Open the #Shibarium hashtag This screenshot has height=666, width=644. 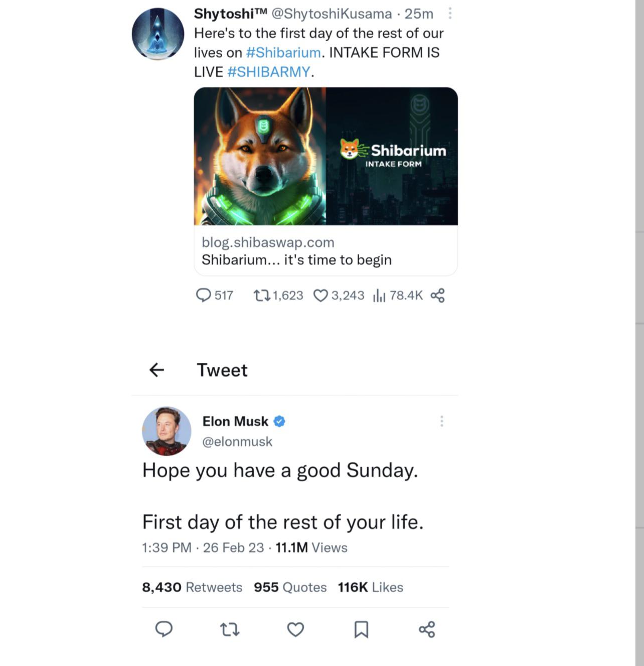click(283, 52)
